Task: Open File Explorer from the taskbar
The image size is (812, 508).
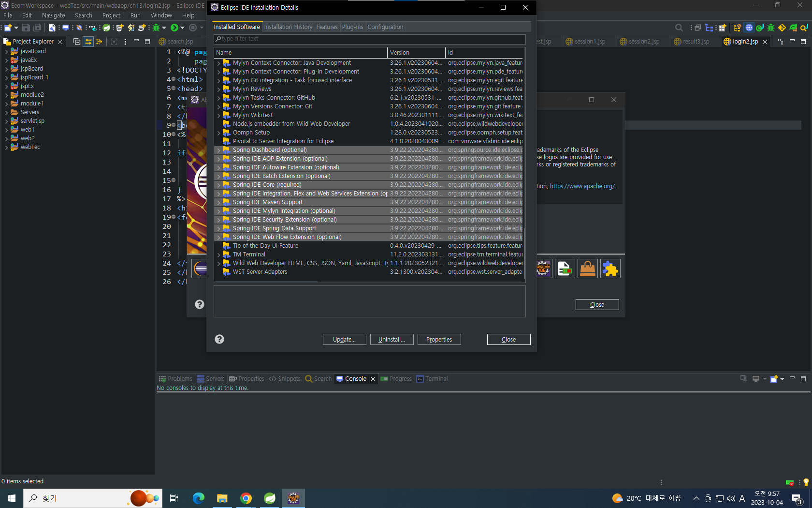Action: tap(222, 498)
